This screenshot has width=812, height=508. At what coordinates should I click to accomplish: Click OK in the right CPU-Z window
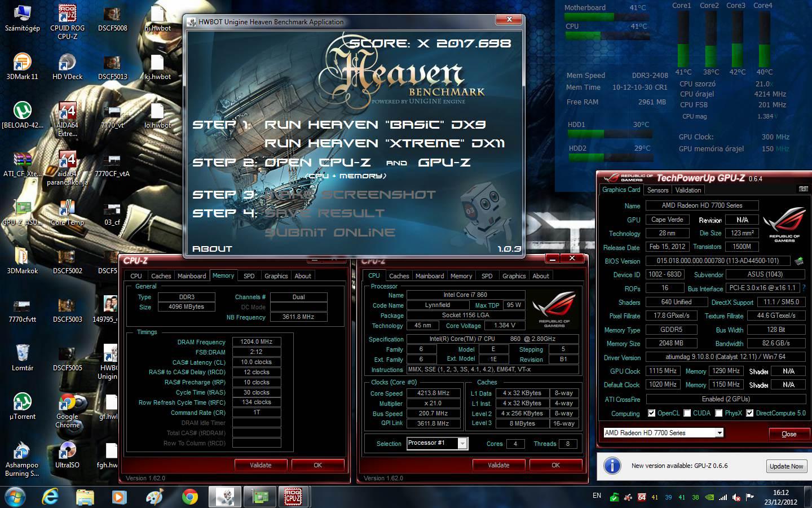[555, 465]
